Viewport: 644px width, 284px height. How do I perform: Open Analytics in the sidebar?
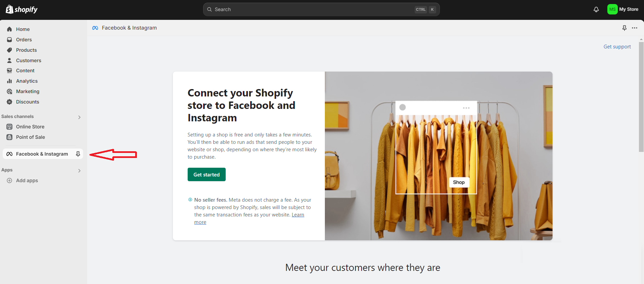click(27, 81)
